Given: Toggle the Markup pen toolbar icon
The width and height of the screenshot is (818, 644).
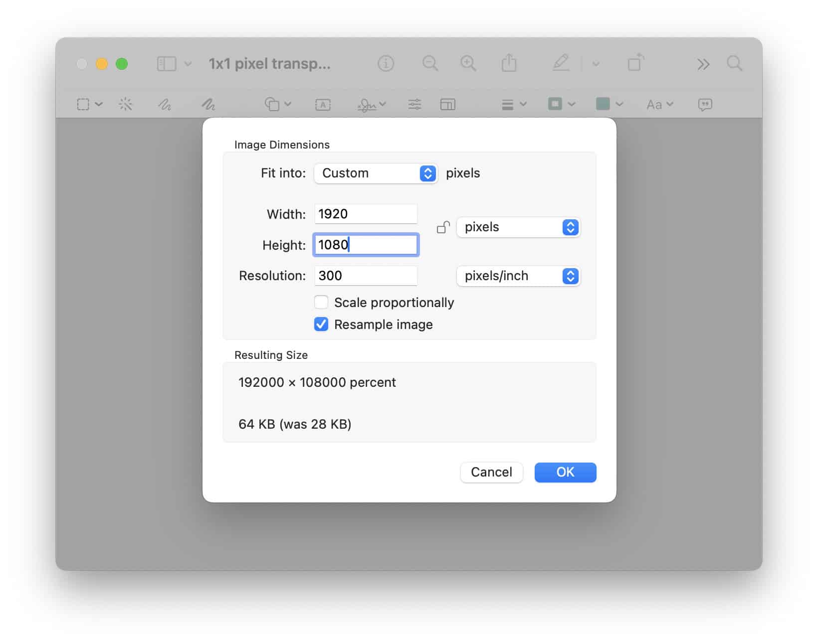Looking at the screenshot, I should 561,63.
